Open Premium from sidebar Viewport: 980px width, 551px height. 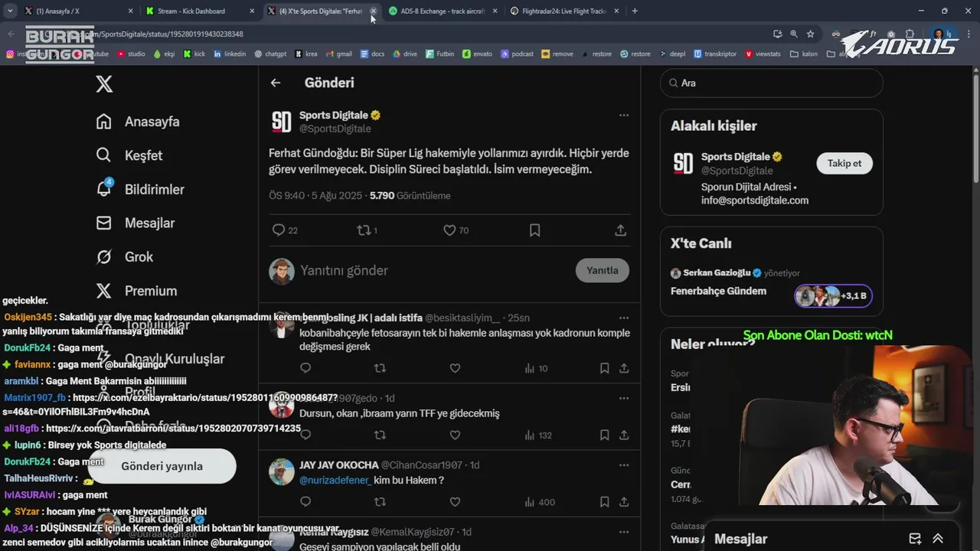[x=136, y=291]
